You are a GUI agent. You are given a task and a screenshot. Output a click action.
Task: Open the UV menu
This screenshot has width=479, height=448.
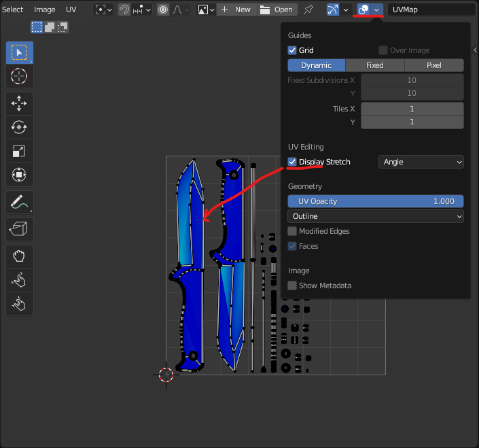[x=71, y=10]
